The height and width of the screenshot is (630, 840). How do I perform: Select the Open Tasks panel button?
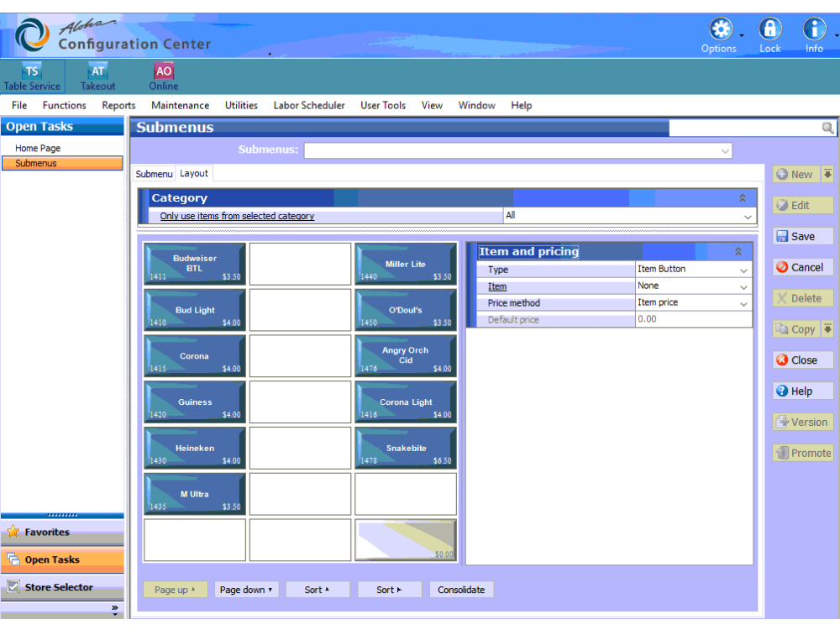pos(62,559)
